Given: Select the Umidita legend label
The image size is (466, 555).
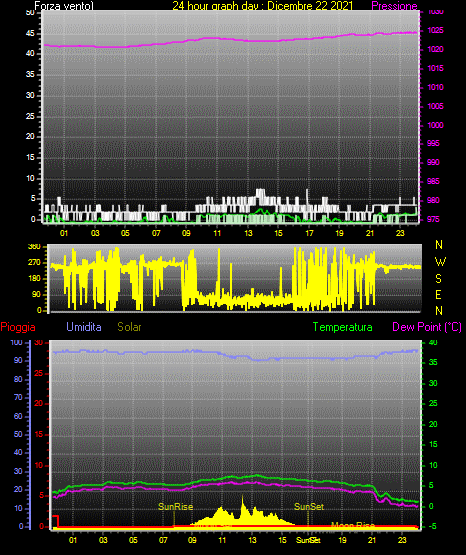Looking at the screenshot, I should point(84,327).
